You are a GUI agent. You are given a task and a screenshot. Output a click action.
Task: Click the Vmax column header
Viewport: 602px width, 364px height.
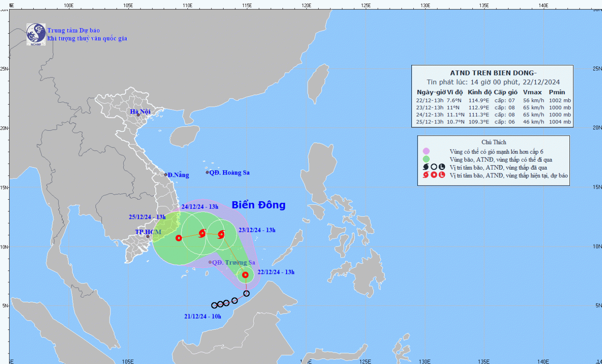[x=532, y=92]
